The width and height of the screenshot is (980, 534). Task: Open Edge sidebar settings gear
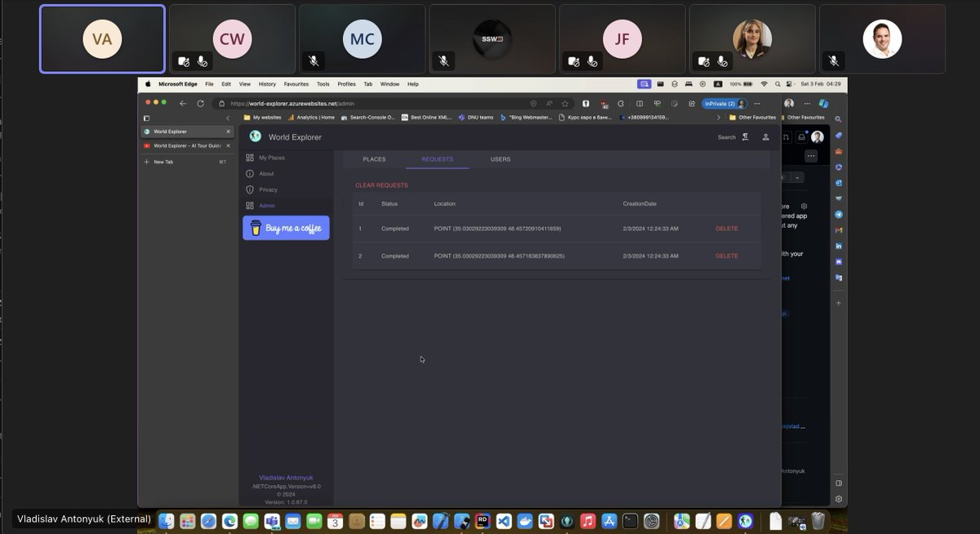(x=839, y=499)
